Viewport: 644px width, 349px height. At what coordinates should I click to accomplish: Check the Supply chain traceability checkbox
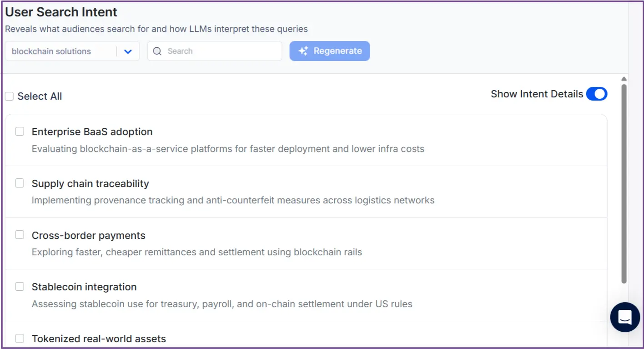pos(20,183)
